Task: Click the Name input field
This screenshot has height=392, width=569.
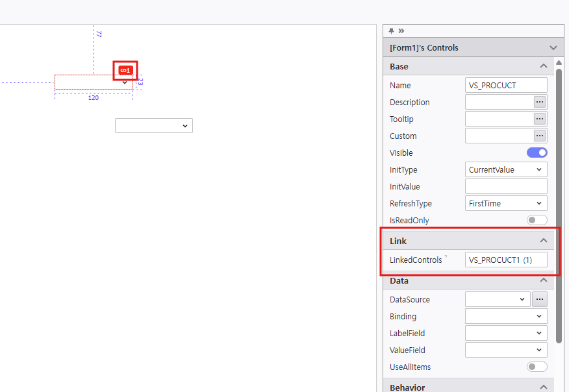Action: pyautogui.click(x=506, y=85)
